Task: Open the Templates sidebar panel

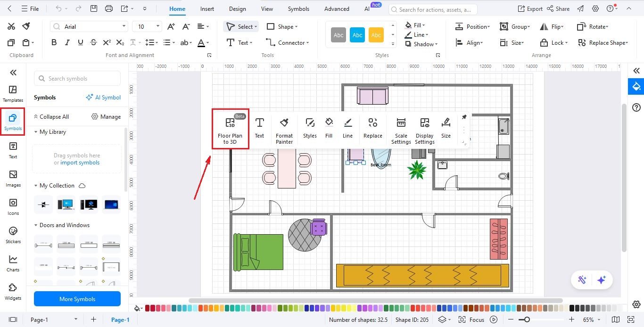Action: [13, 94]
